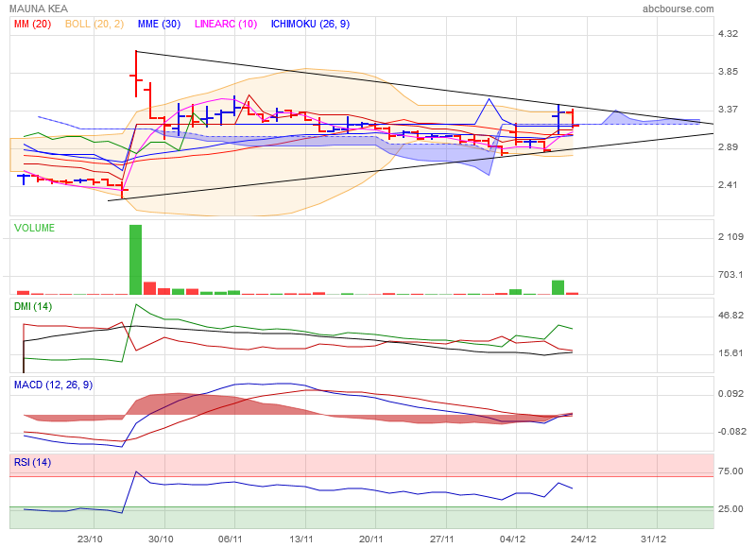Click the 0.092 MACD axis value
Screen dimensions: 756x548
(x=730, y=394)
